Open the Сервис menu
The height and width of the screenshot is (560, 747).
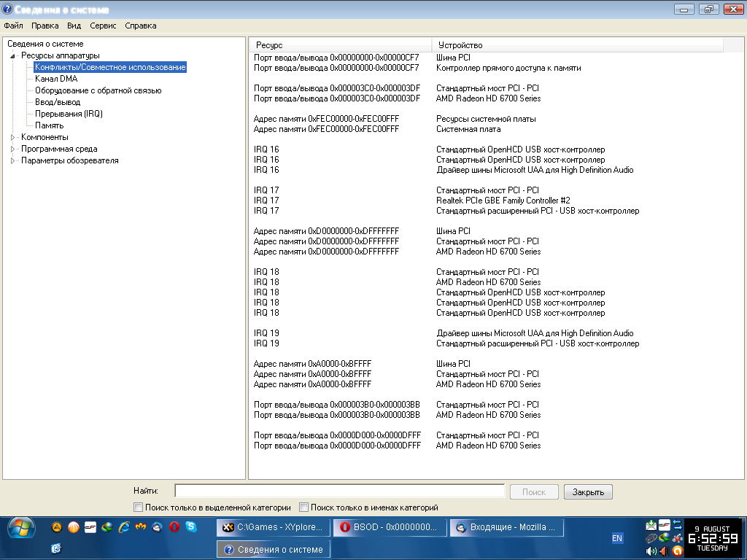103,26
